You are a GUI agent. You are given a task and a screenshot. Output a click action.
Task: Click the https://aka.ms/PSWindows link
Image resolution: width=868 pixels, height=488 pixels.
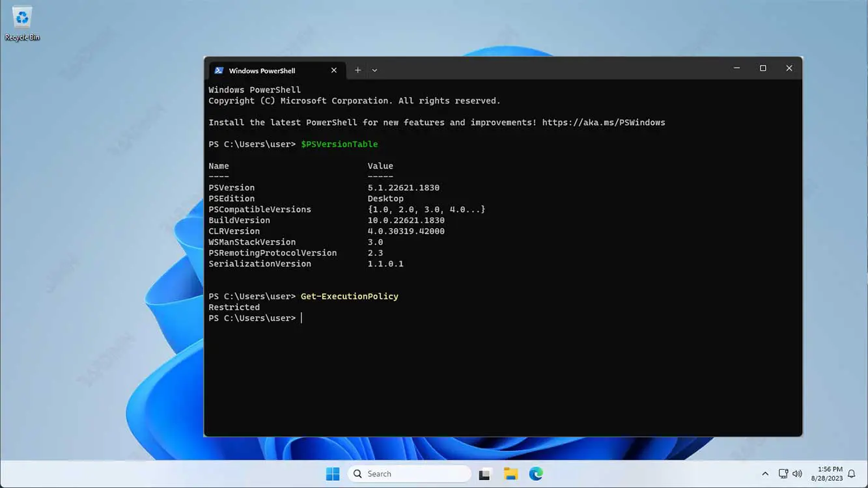(x=604, y=122)
